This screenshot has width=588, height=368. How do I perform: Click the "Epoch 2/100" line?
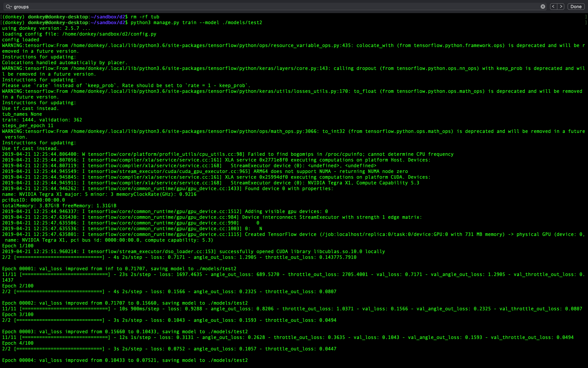(18, 286)
